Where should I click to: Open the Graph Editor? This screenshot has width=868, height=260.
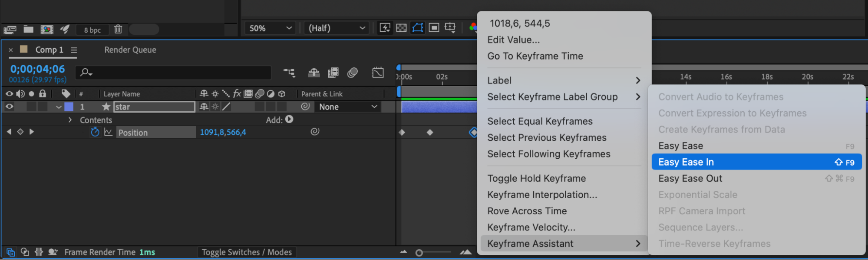(377, 73)
